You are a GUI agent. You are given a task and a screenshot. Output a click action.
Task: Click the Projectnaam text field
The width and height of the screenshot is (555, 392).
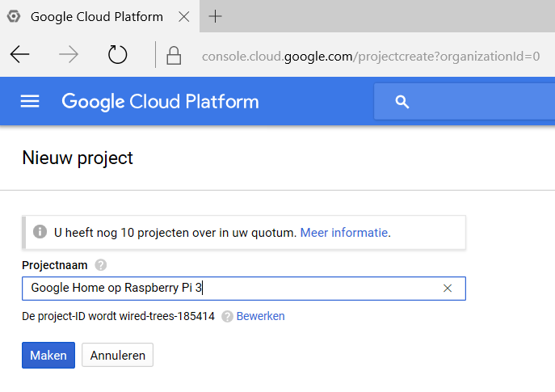[x=244, y=289]
